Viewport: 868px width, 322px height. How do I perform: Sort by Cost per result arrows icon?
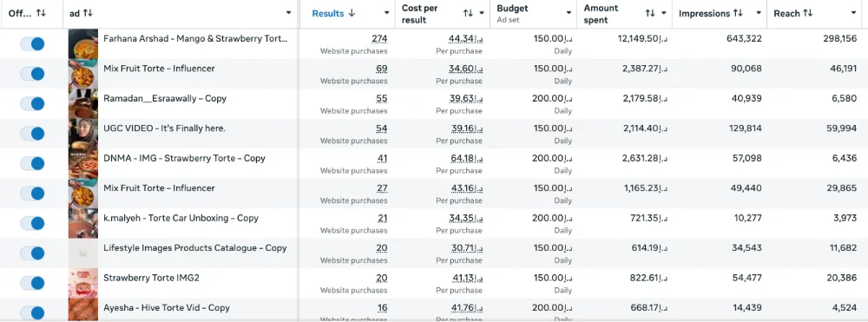point(469,13)
